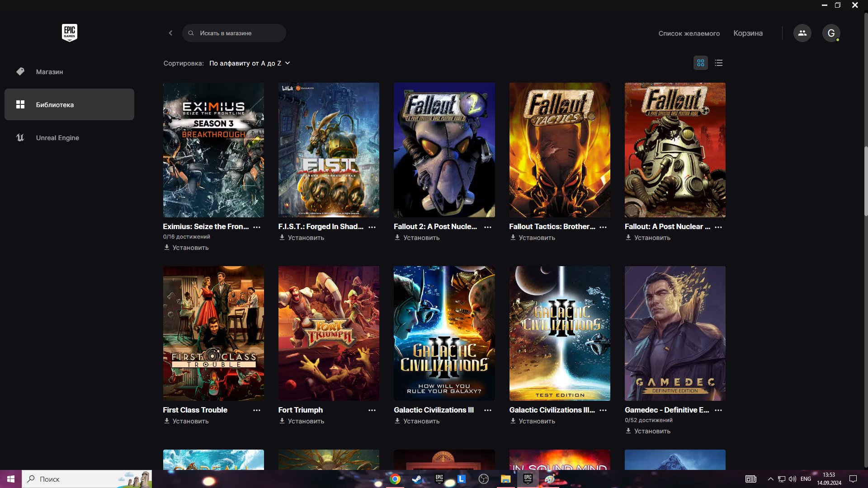Open Корзина cart

pyautogui.click(x=748, y=33)
